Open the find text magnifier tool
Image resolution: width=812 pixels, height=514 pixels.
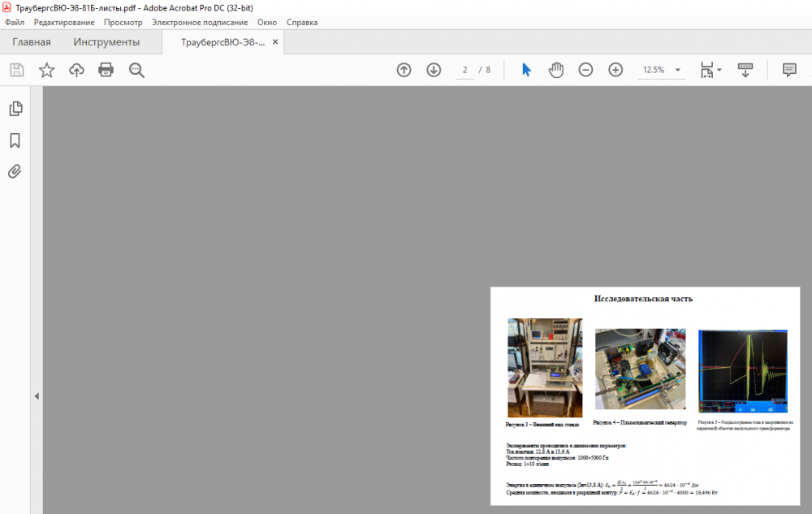pyautogui.click(x=136, y=70)
